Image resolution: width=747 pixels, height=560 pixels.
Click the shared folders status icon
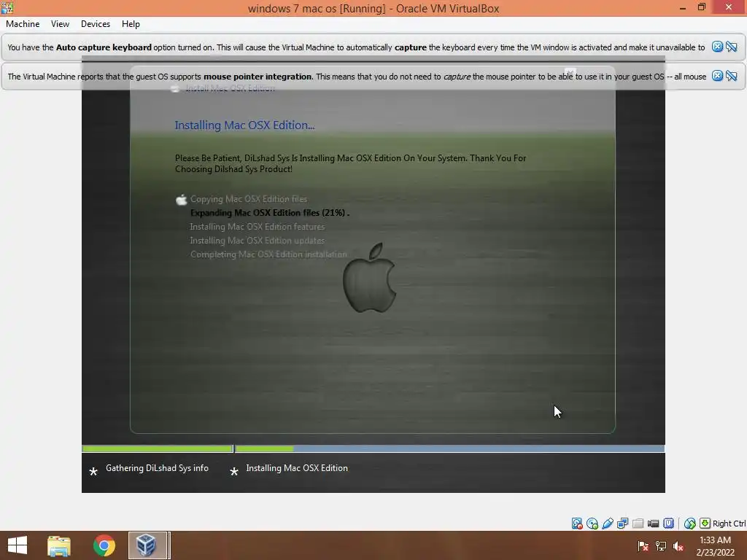tap(638, 524)
